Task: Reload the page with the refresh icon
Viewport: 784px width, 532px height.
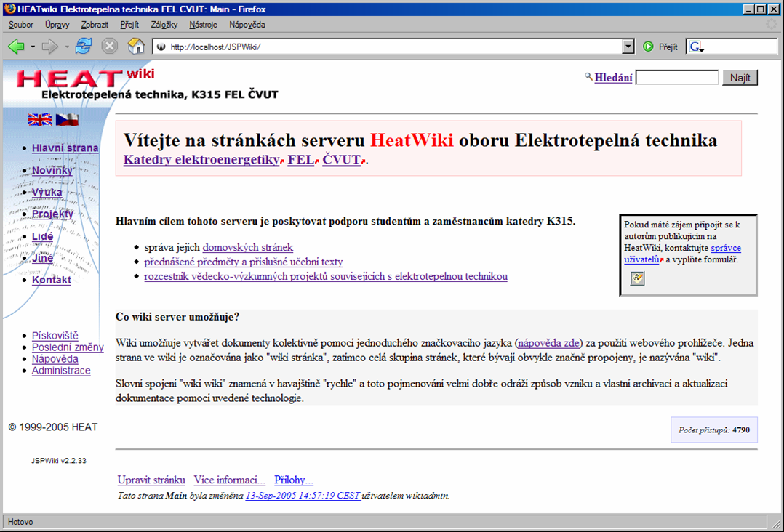Action: tap(84, 47)
